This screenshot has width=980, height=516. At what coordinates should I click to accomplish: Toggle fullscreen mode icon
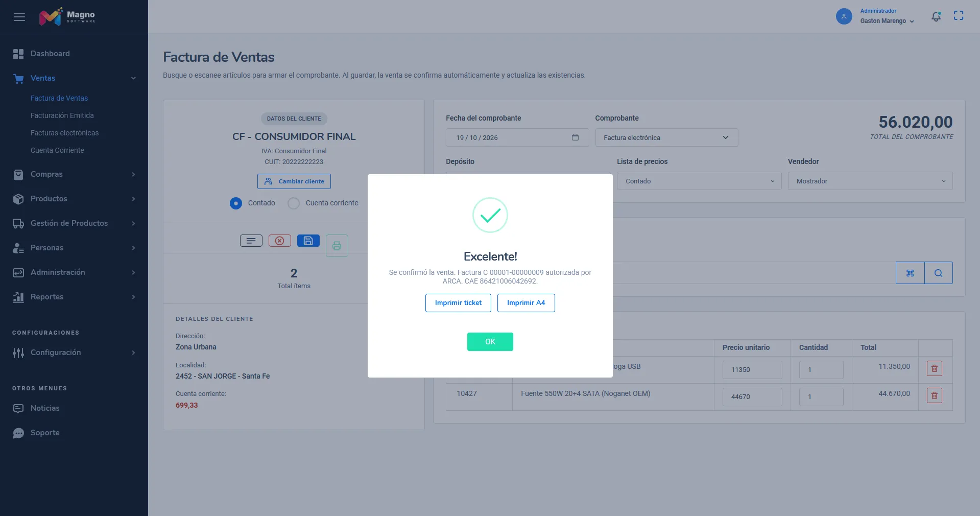point(959,16)
